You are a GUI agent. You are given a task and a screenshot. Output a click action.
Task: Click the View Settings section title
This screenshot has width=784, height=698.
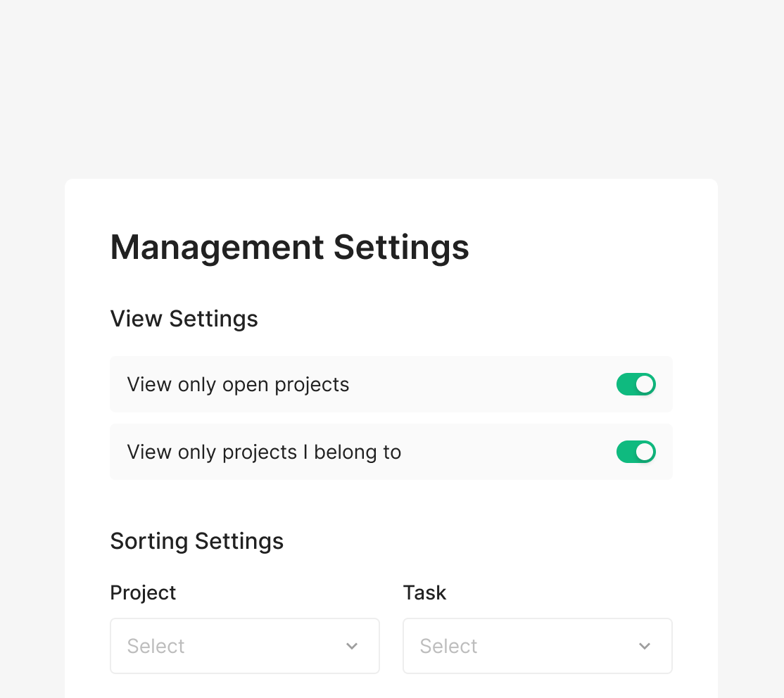point(184,319)
